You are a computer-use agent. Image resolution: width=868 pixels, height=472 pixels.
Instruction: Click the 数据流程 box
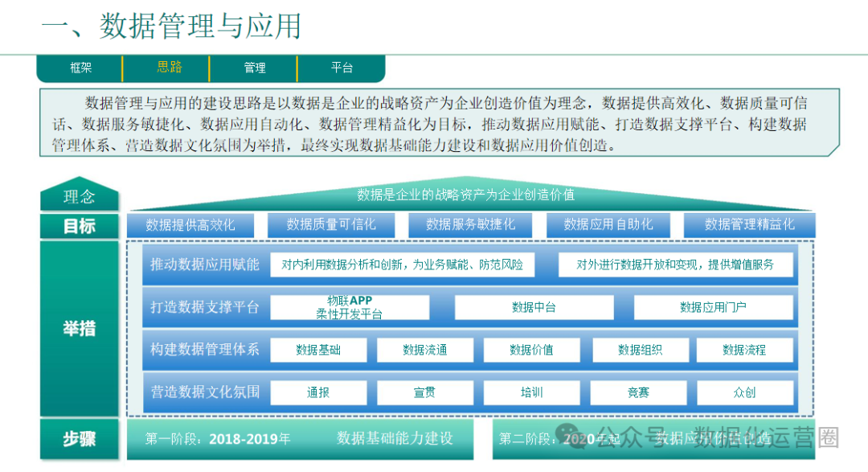[744, 350]
